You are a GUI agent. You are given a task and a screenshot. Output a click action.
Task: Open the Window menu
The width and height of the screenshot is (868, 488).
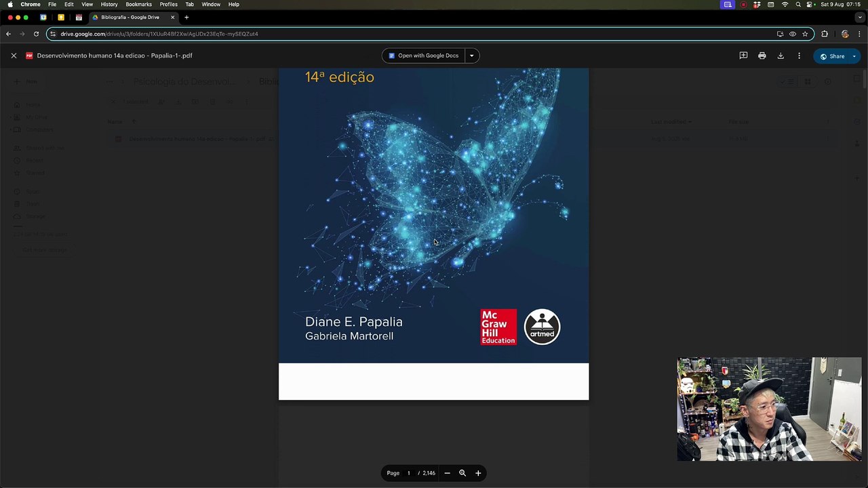point(211,4)
